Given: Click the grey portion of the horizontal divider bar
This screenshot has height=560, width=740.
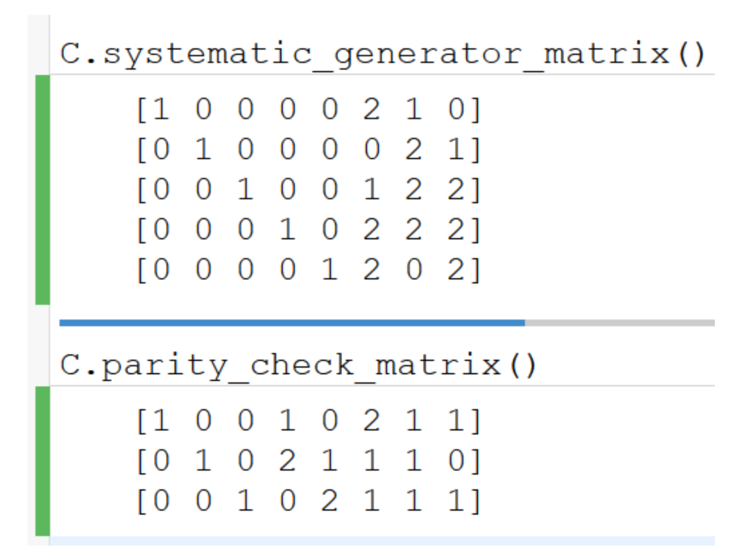Looking at the screenshot, I should [619, 323].
